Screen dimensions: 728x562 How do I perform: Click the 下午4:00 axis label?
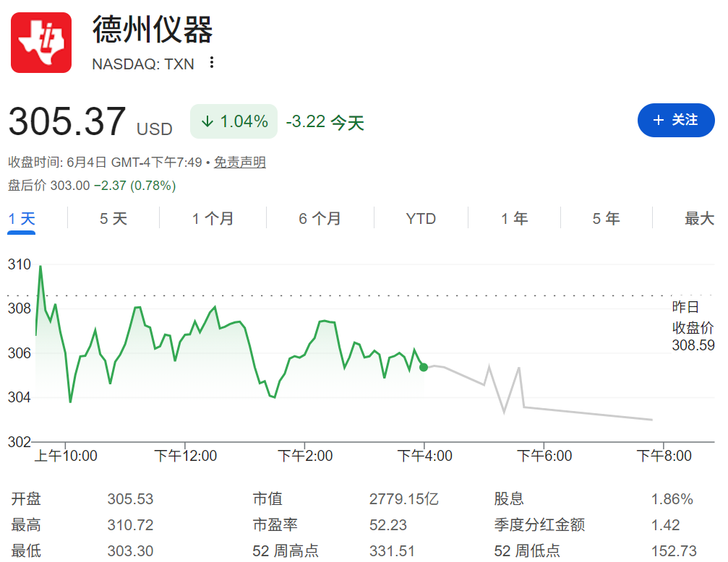424,456
